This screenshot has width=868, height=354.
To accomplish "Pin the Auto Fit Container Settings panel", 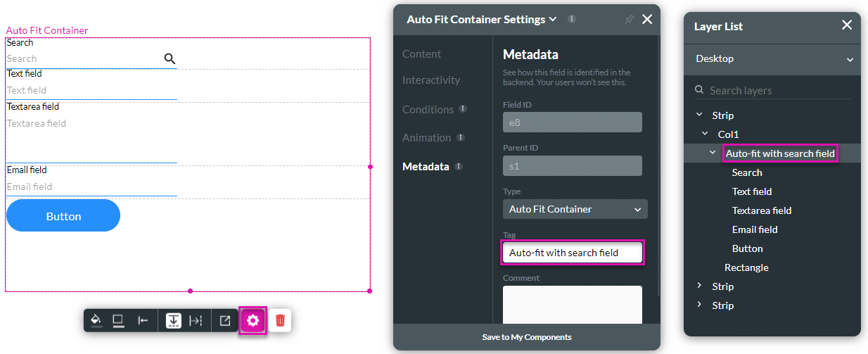I will [629, 20].
